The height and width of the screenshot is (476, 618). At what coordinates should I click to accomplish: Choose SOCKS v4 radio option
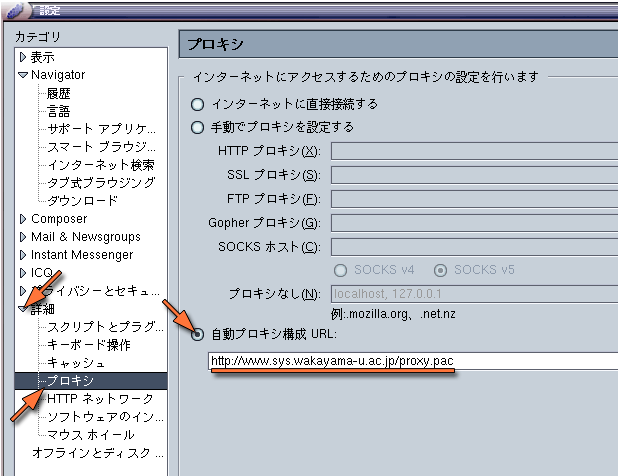340,270
